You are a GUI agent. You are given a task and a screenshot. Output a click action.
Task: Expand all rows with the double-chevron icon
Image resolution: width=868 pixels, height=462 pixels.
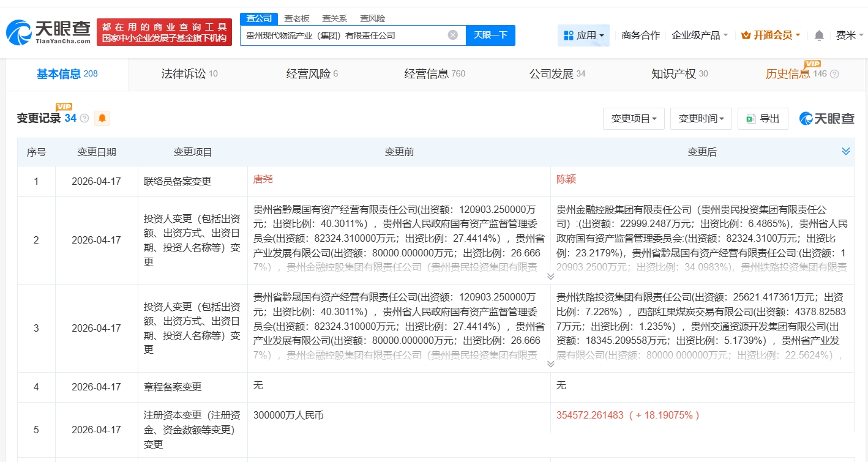846,151
